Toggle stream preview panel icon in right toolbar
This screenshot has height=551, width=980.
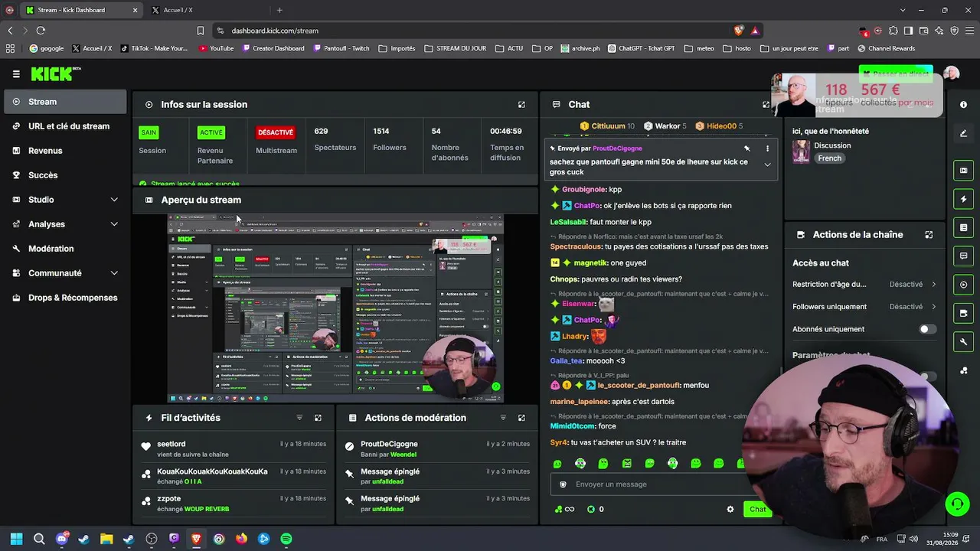click(963, 171)
